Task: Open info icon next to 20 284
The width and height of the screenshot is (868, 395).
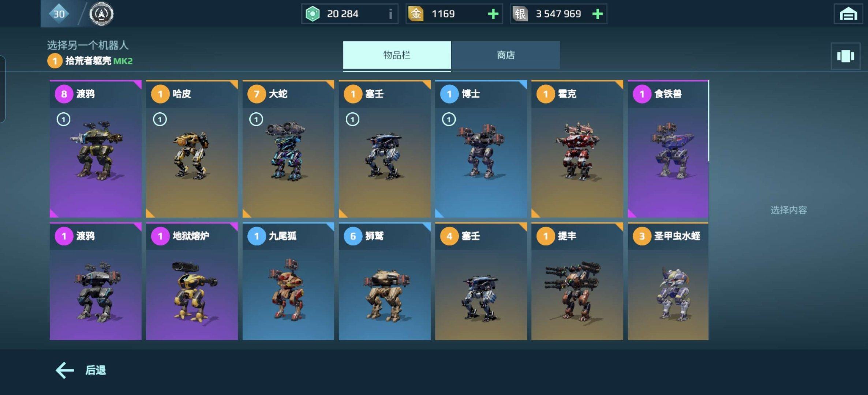Action: pyautogui.click(x=390, y=14)
